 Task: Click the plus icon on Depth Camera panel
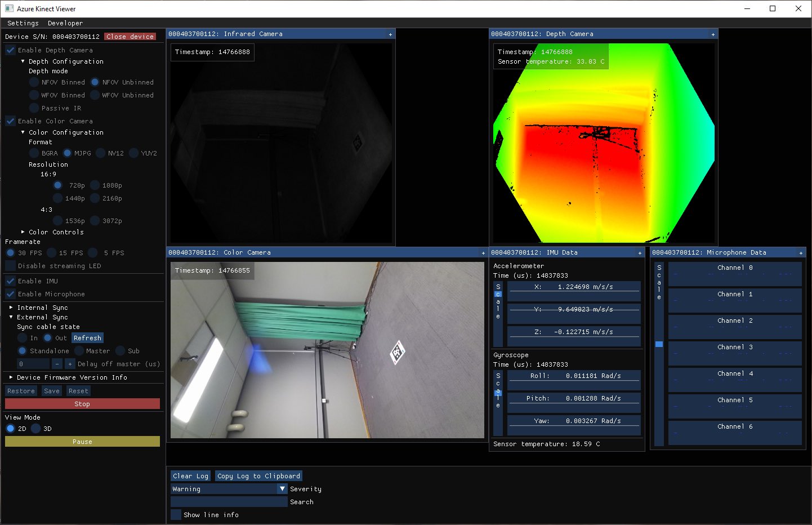pos(713,34)
